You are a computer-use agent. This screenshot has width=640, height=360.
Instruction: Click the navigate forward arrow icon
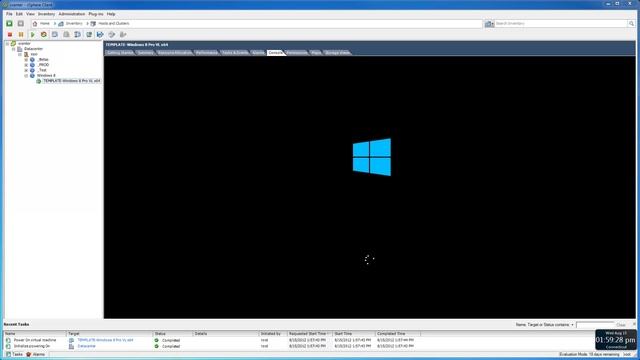point(20,24)
